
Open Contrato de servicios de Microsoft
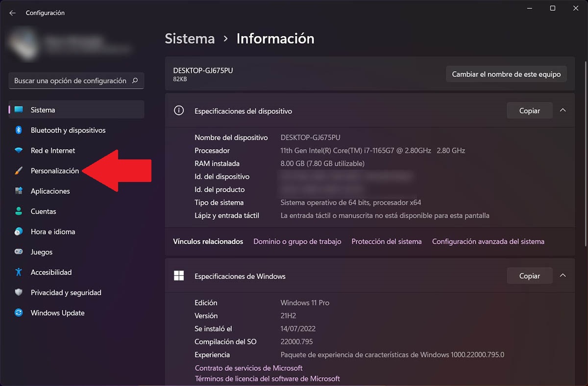248,368
